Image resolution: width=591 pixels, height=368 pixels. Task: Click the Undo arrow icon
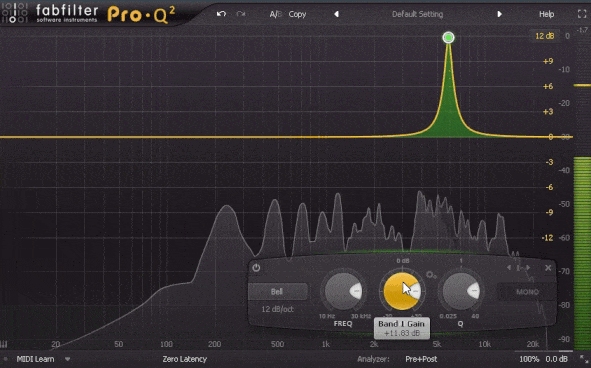pyautogui.click(x=221, y=14)
